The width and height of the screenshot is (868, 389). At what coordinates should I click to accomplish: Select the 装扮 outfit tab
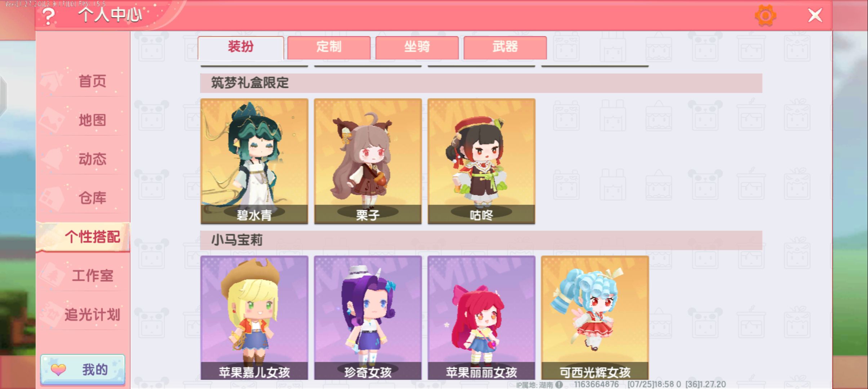[240, 47]
